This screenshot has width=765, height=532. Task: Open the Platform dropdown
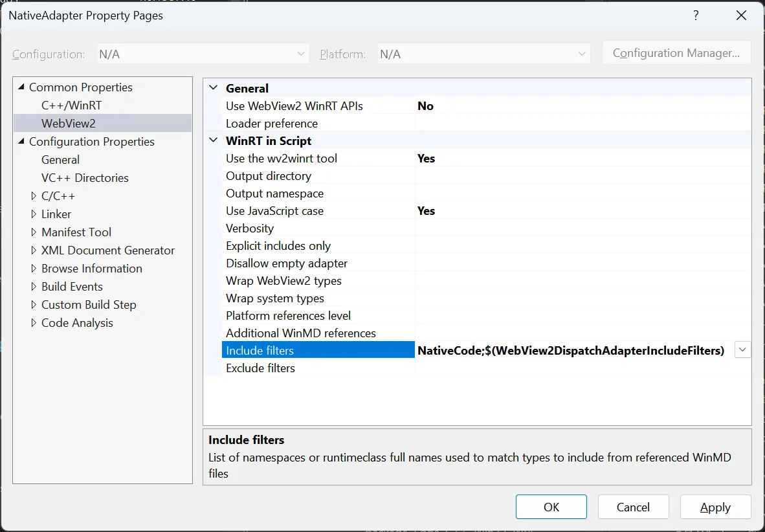(581, 54)
